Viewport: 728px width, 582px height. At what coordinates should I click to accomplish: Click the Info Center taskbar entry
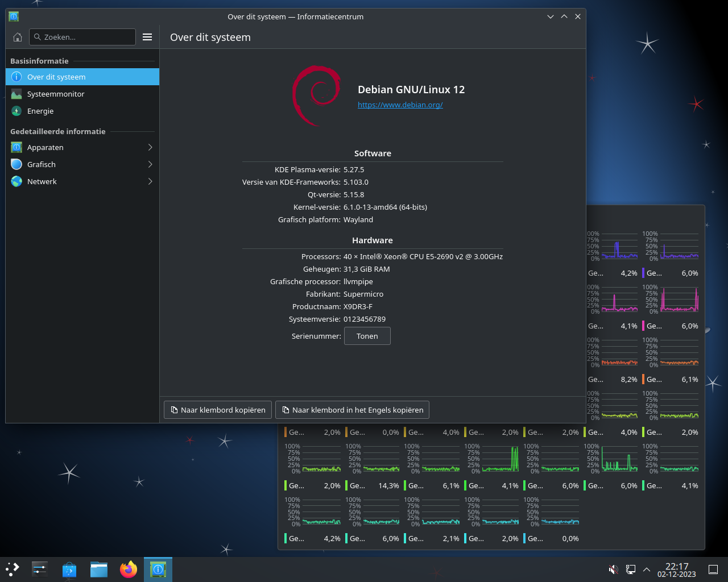click(x=158, y=569)
